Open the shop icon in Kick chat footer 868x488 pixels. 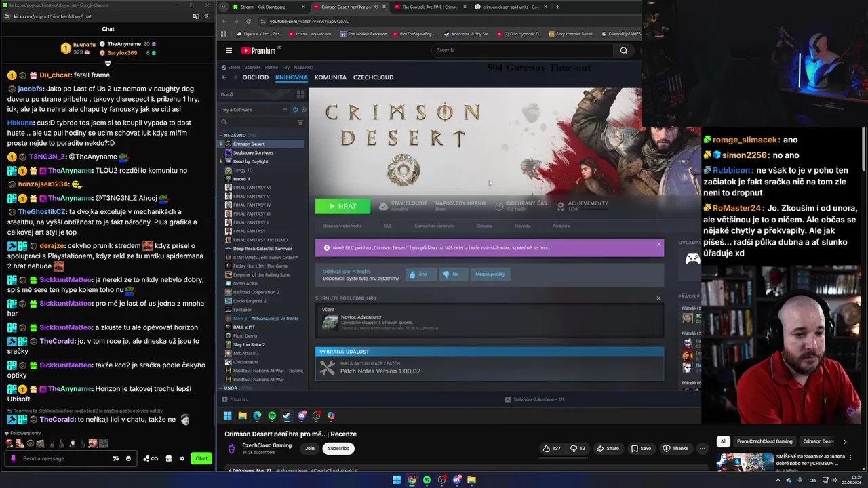pyautogui.click(x=169, y=458)
